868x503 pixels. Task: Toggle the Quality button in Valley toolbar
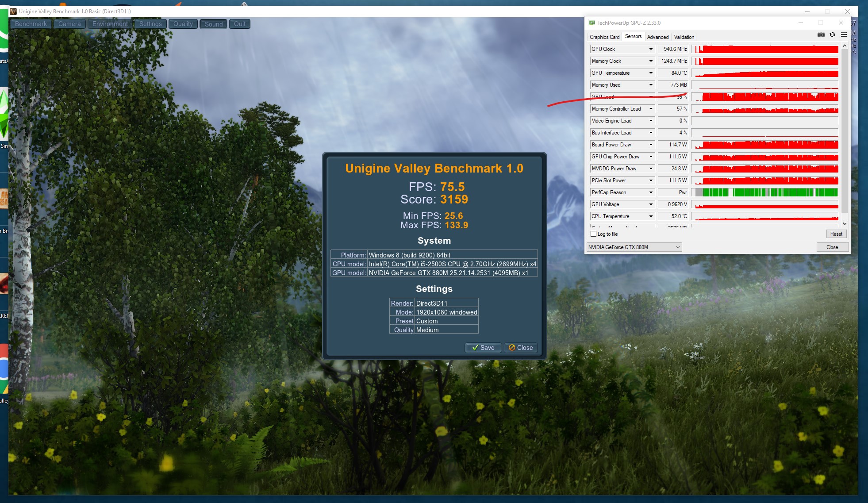click(183, 24)
